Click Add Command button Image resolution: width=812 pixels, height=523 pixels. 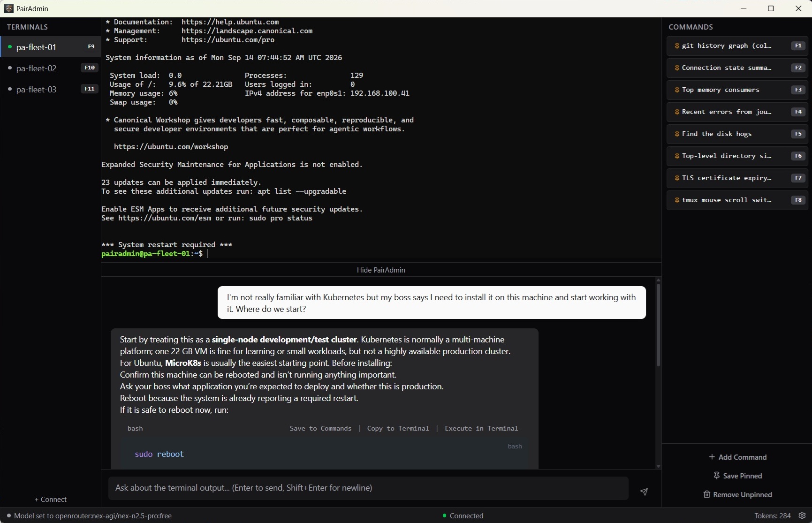coord(738,457)
